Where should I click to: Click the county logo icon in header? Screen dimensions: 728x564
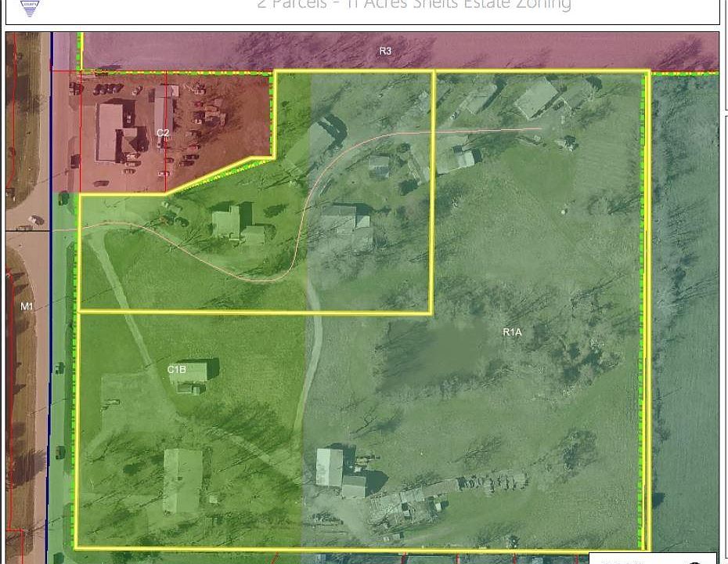coord(30,7)
